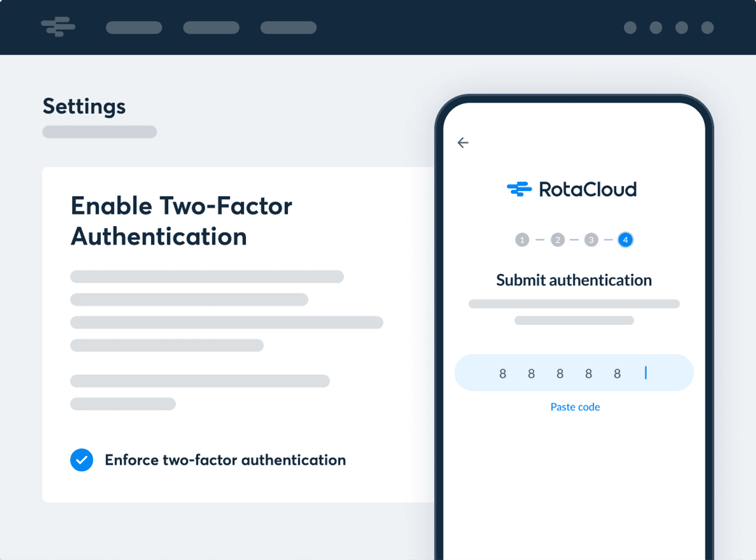Tap the back arrow on the phone screen
Image resolution: width=756 pixels, height=560 pixels.
pos(463,142)
